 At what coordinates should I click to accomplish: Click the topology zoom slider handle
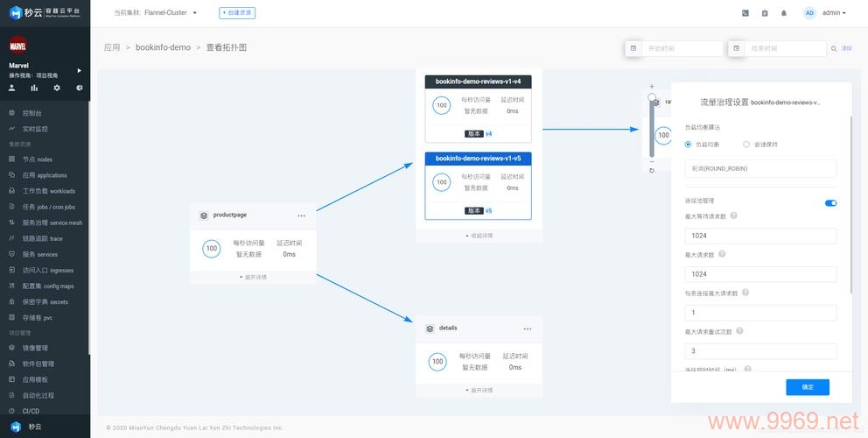tap(652, 98)
